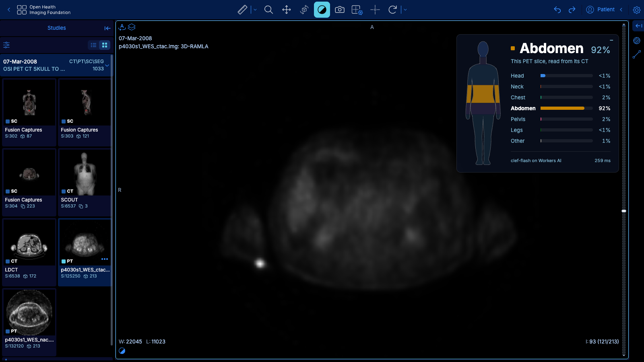The height and width of the screenshot is (362, 644).
Task: Toggle the Window Level contrast tool
Action: click(x=322, y=10)
